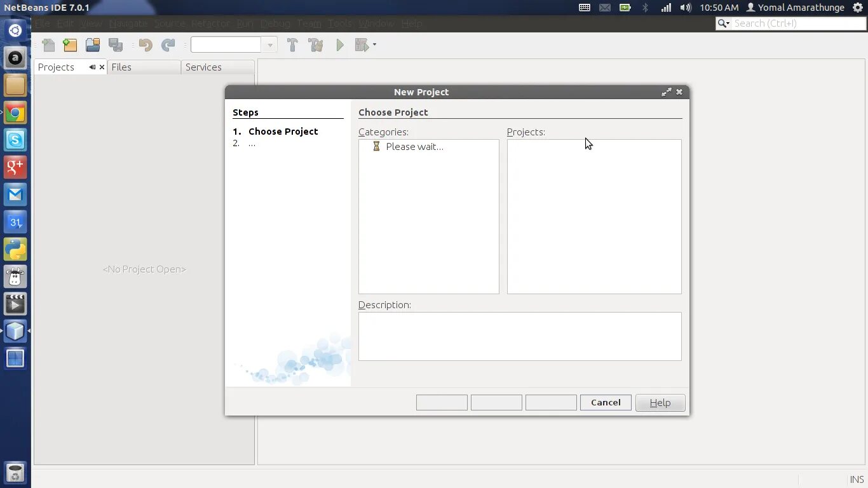This screenshot has width=868, height=488.
Task: Click the New File toolbar icon
Action: [x=48, y=45]
